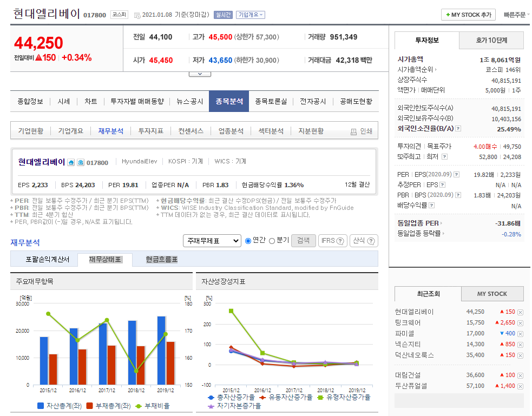Click the 실시간 button
Viewport: 532px width, 416px height.
pos(223,15)
